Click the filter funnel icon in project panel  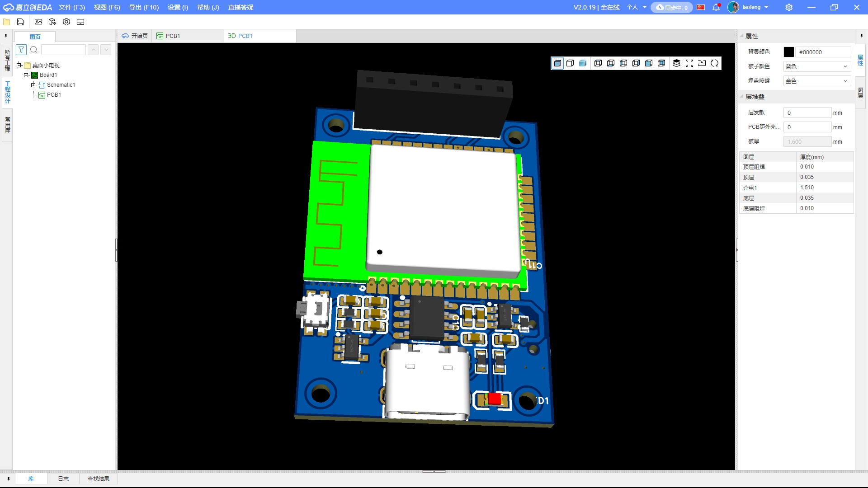21,50
